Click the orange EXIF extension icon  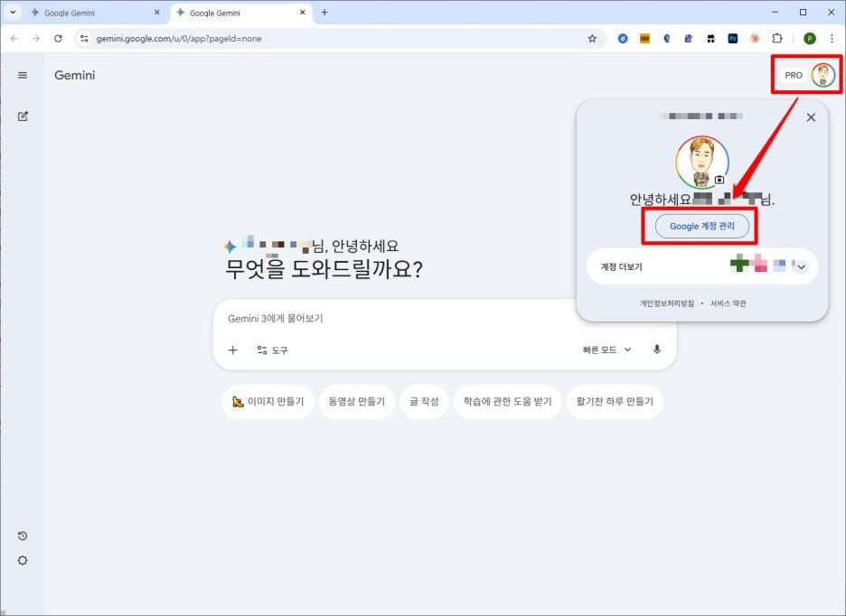[644, 38]
